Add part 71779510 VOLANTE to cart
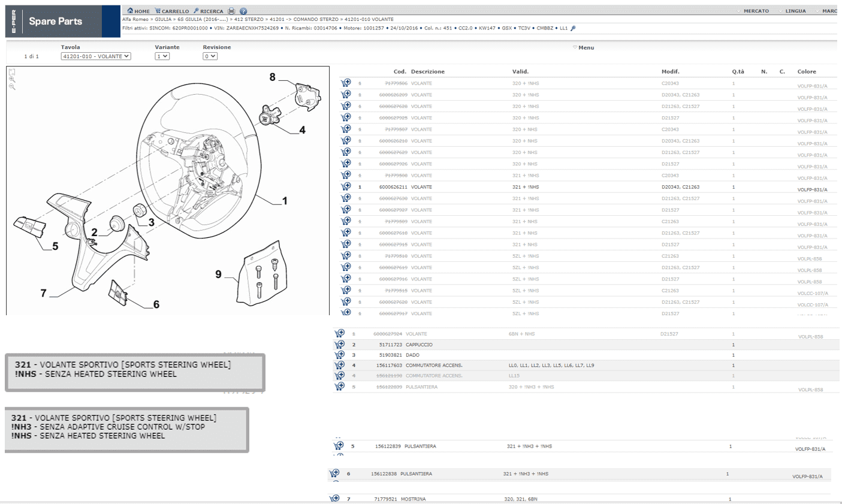842x504 pixels. click(x=346, y=256)
